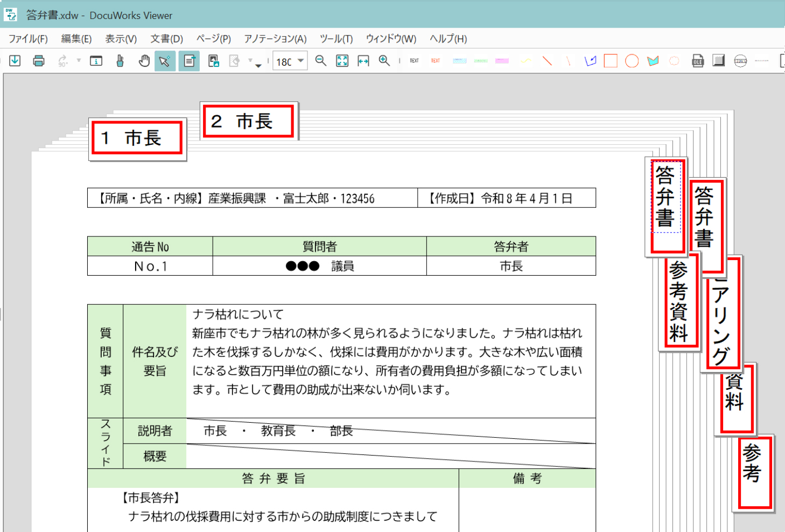785x532 pixels.
Task: Click the fit whole page icon
Action: [342, 61]
